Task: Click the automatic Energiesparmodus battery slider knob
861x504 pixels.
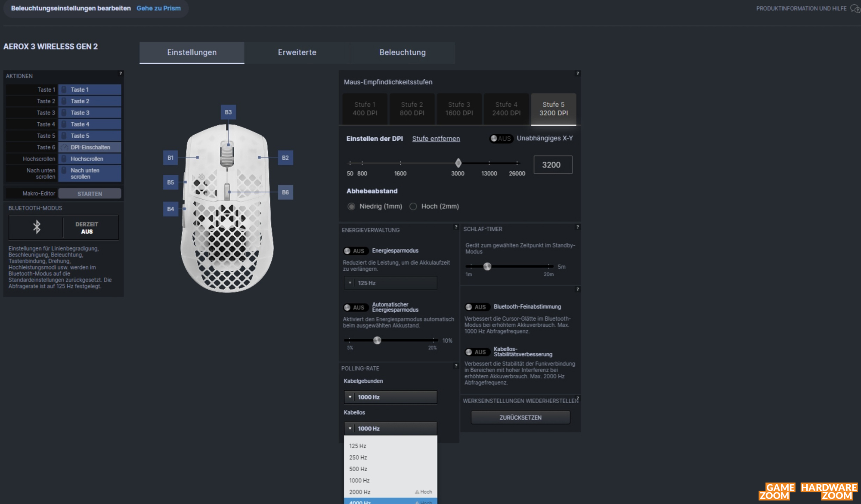Action: coord(378,340)
